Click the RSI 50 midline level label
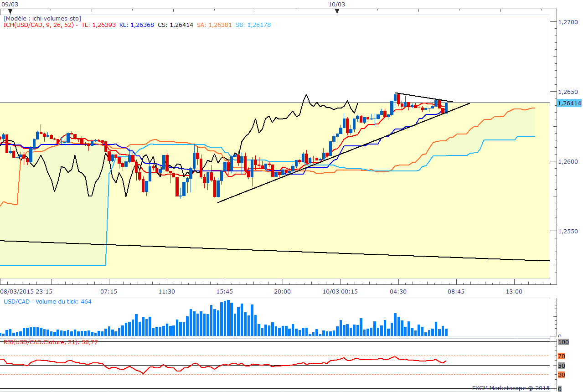 [562, 366]
